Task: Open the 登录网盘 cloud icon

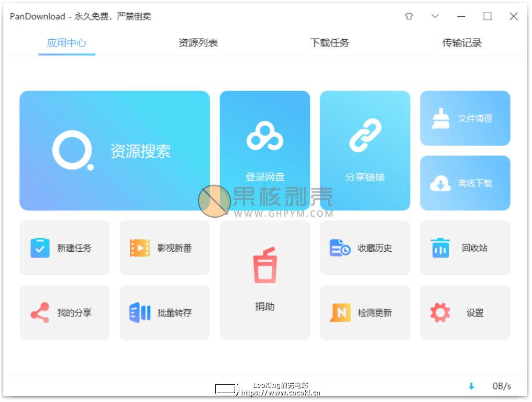Action: pos(264,136)
